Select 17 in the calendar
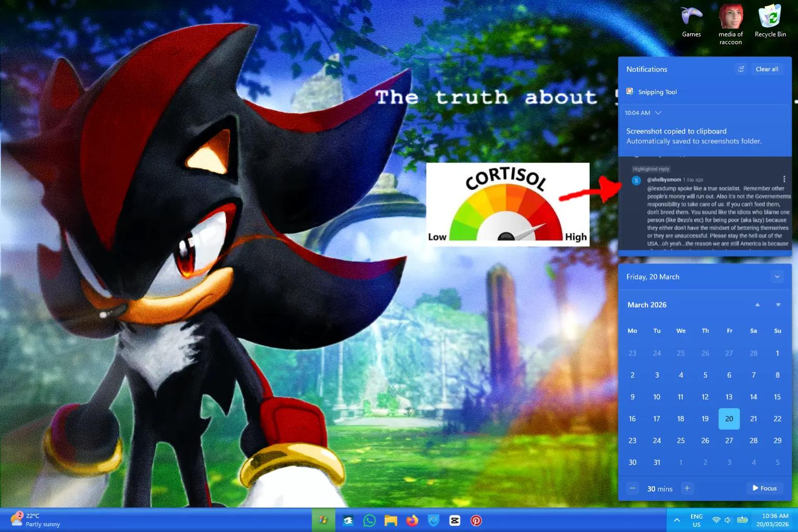The height and width of the screenshot is (532, 798). coord(657,419)
